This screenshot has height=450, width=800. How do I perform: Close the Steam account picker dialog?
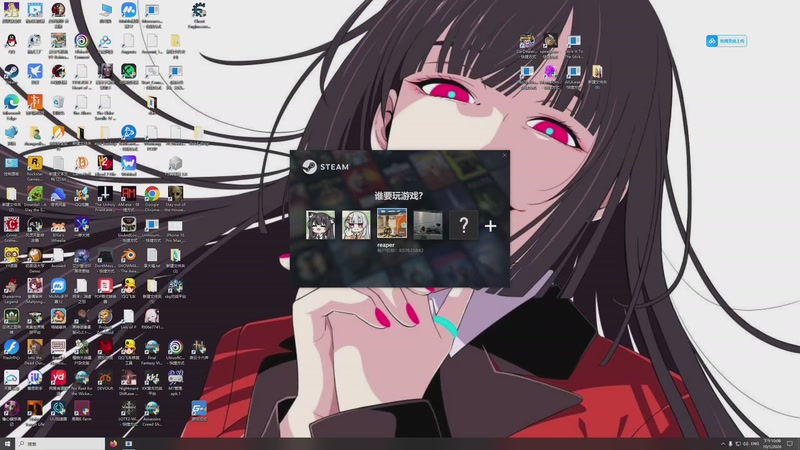coord(505,155)
